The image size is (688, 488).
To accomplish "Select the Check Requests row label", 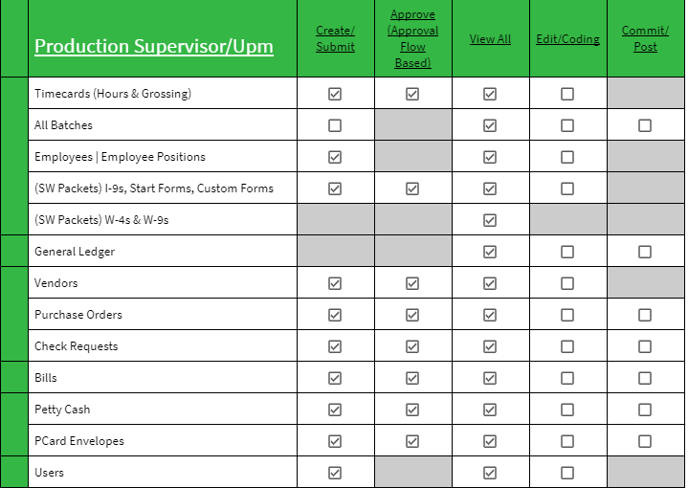I will coord(76,347).
